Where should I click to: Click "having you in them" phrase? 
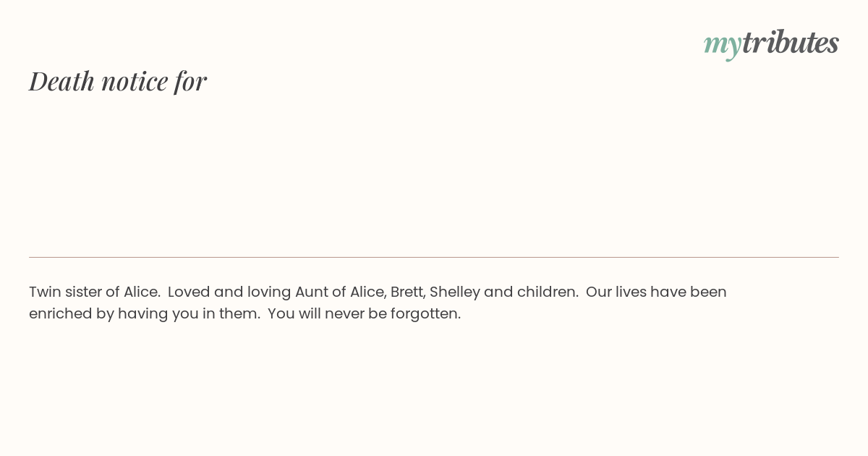coord(189,314)
